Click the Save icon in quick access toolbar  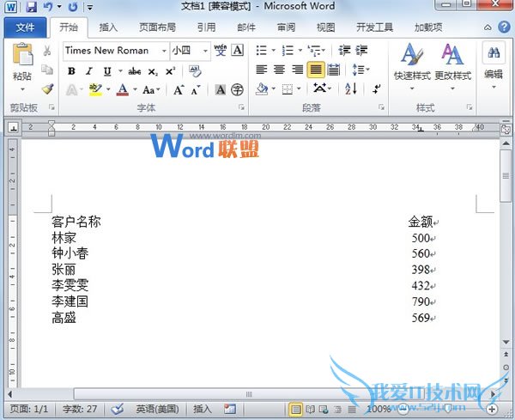(x=32, y=7)
